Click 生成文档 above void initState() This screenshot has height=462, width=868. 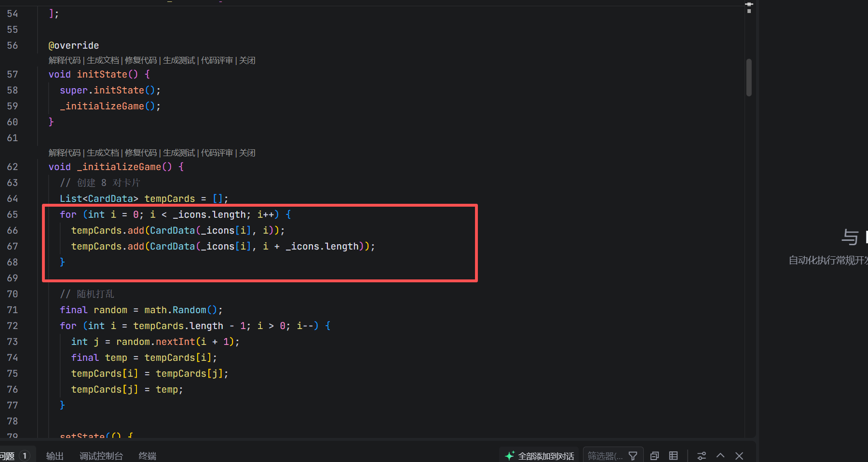[103, 60]
